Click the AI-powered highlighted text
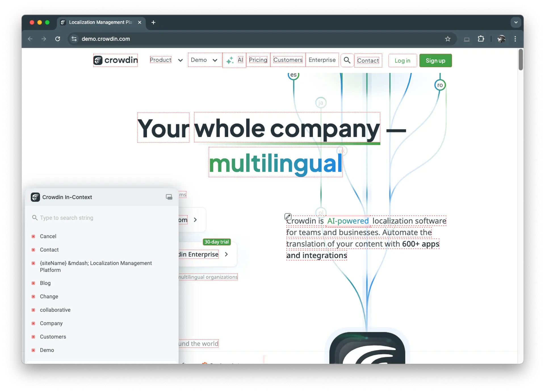 point(348,221)
